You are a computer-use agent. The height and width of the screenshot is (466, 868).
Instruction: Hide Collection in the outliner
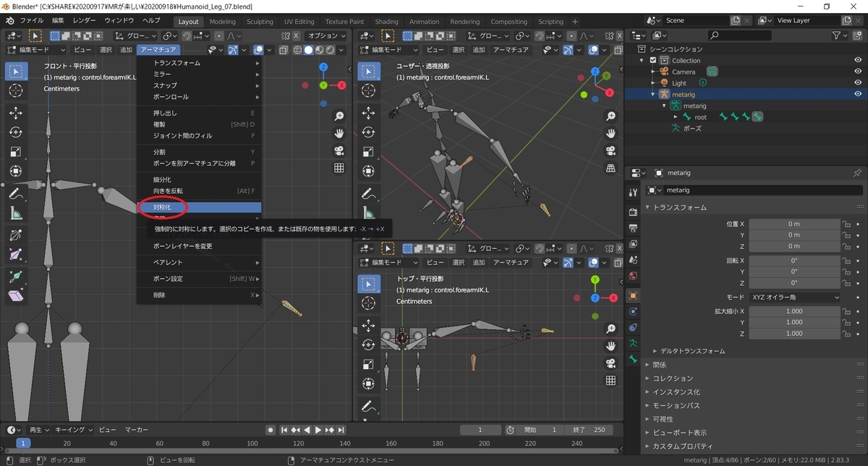(858, 61)
